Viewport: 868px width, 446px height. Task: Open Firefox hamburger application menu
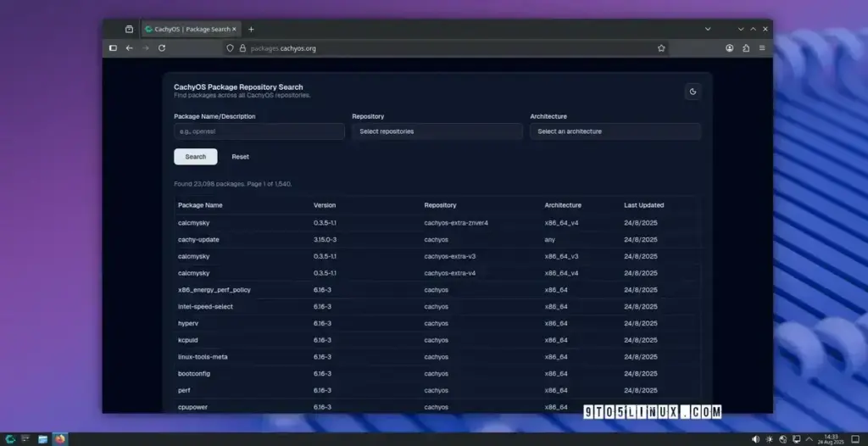pyautogui.click(x=762, y=48)
